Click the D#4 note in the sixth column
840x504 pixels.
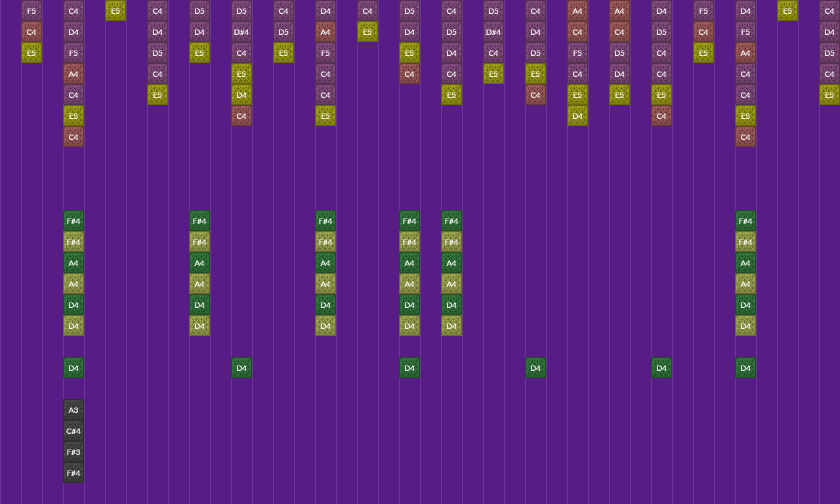point(241,31)
